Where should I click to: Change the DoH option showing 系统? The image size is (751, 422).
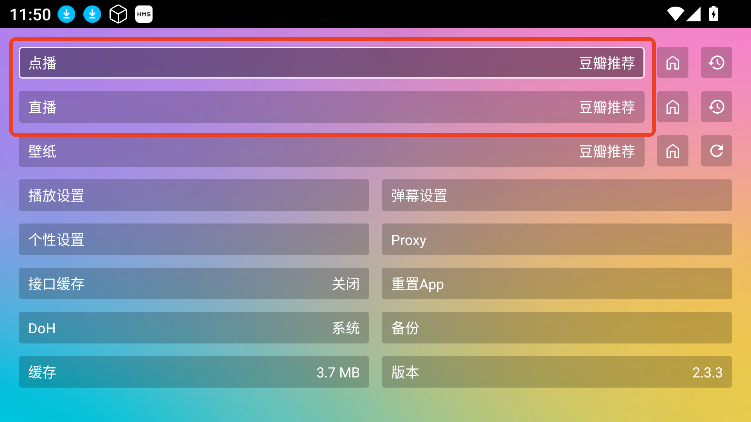(x=194, y=328)
